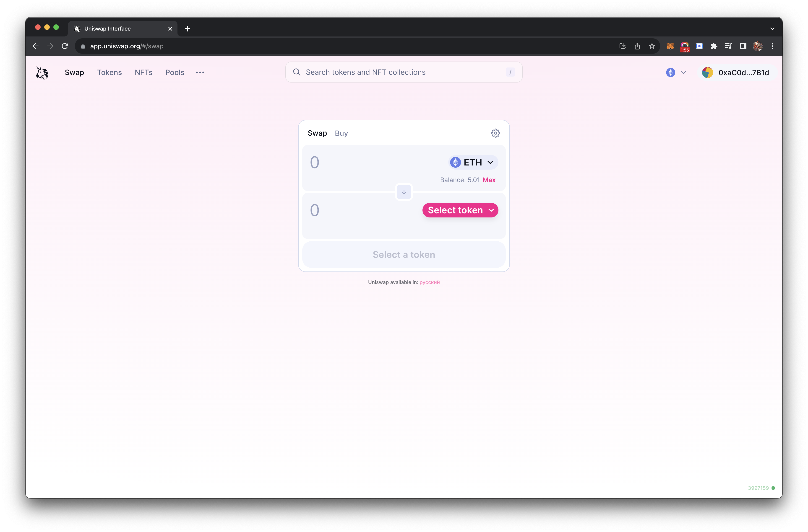
Task: Expand the ETH token selector dropdown
Action: 471,162
